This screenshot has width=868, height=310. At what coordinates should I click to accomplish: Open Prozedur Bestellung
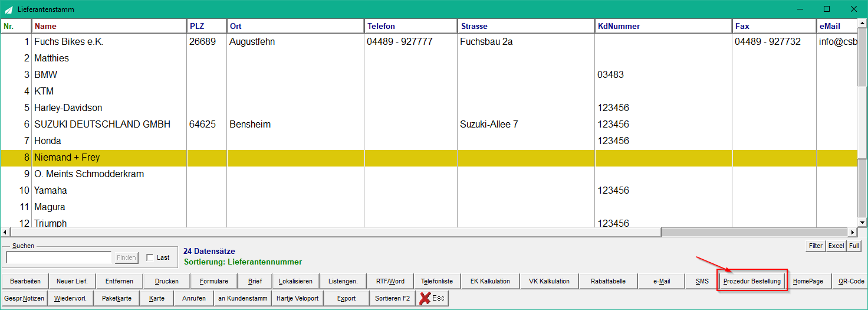pyautogui.click(x=752, y=281)
